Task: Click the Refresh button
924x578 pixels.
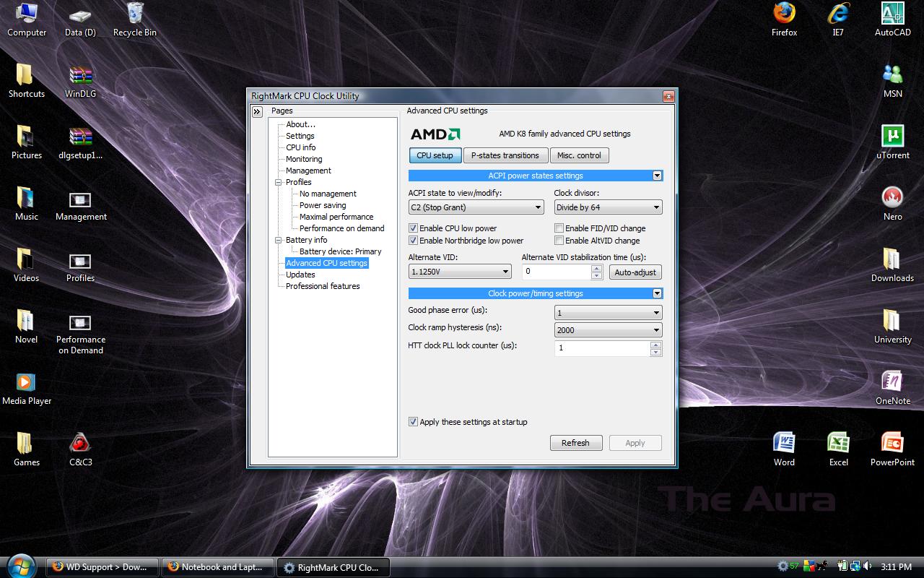Action: 575,443
